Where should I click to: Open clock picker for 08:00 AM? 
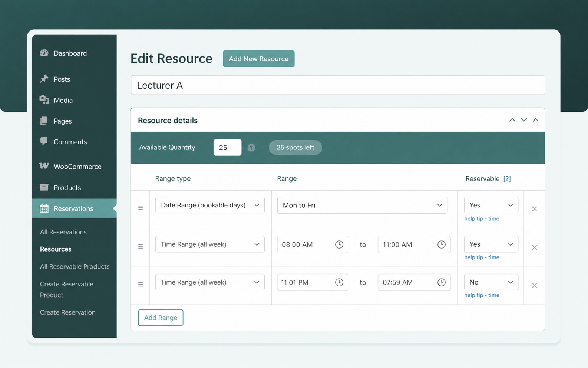point(339,244)
